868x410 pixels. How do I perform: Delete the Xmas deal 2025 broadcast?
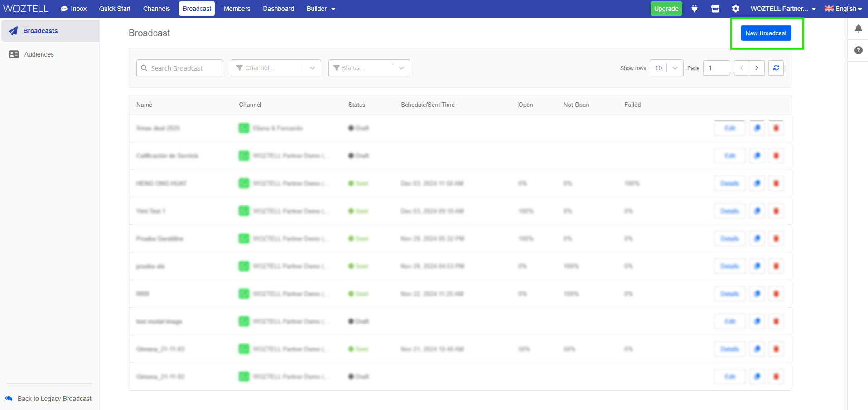(x=776, y=128)
